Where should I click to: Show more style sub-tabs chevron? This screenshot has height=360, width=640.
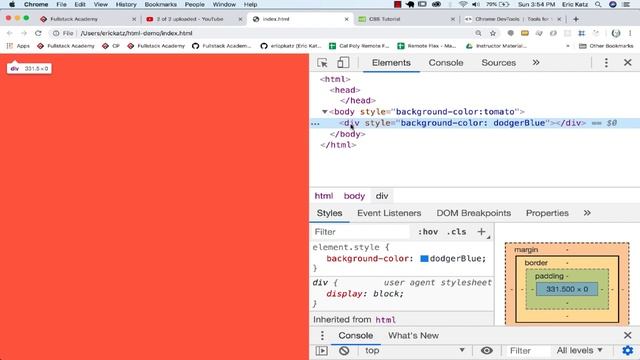pyautogui.click(x=587, y=213)
